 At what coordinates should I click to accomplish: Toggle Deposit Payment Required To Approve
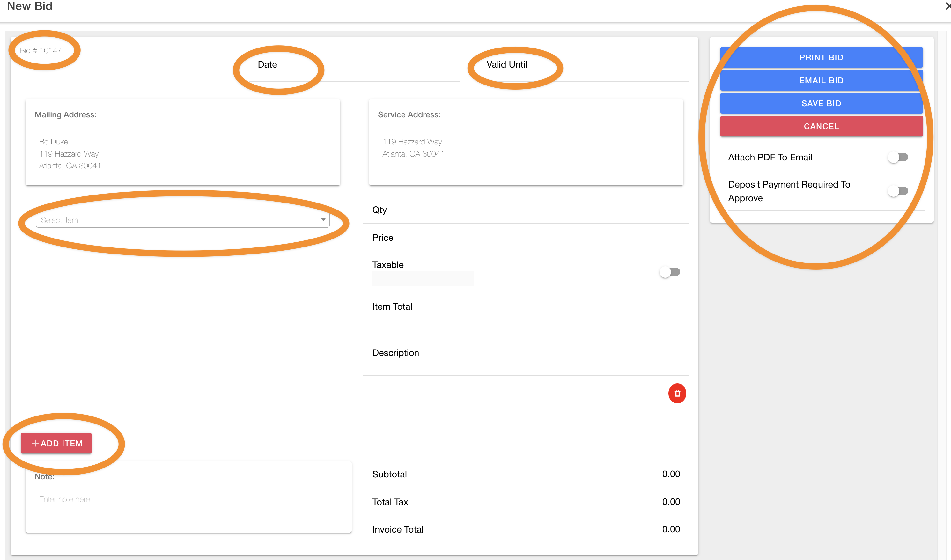(x=898, y=191)
